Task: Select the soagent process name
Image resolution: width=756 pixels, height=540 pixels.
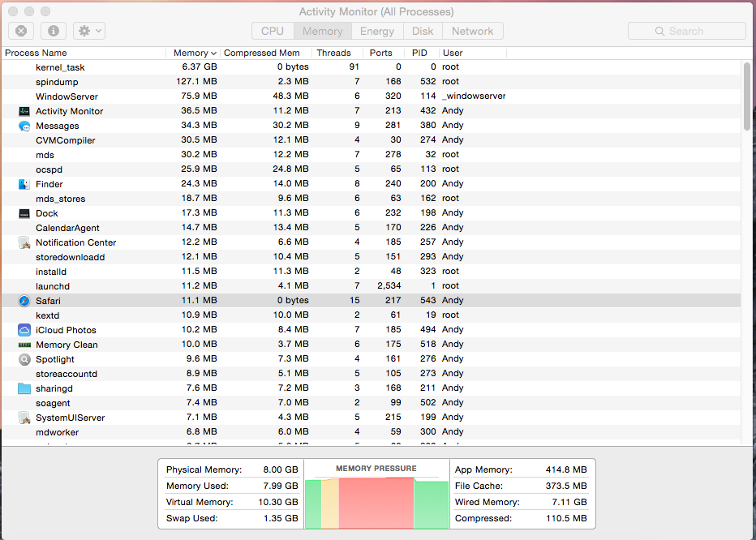Action: [x=53, y=403]
